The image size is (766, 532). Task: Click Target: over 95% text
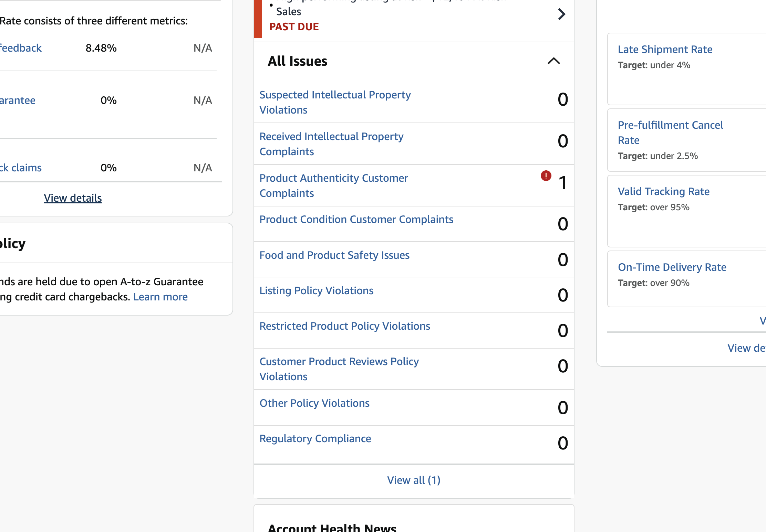coord(653,207)
